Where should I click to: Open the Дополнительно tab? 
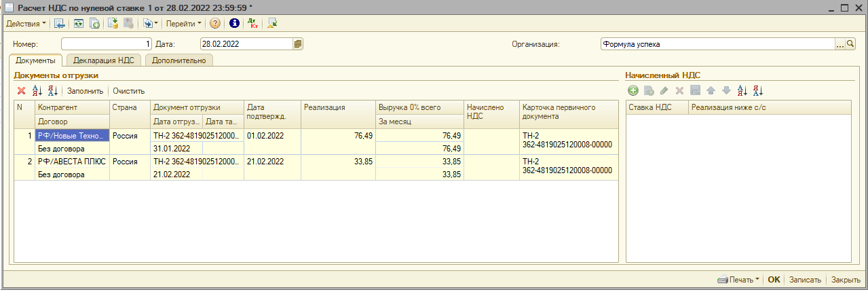click(178, 60)
